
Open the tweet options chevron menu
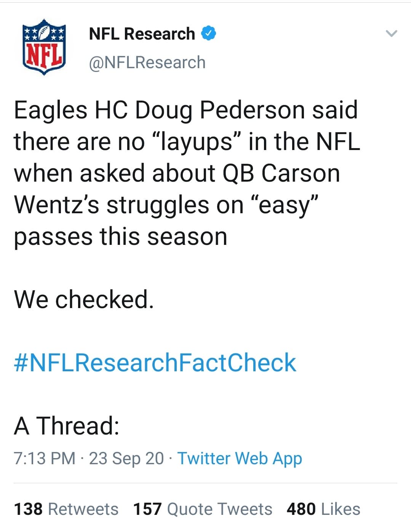391,34
